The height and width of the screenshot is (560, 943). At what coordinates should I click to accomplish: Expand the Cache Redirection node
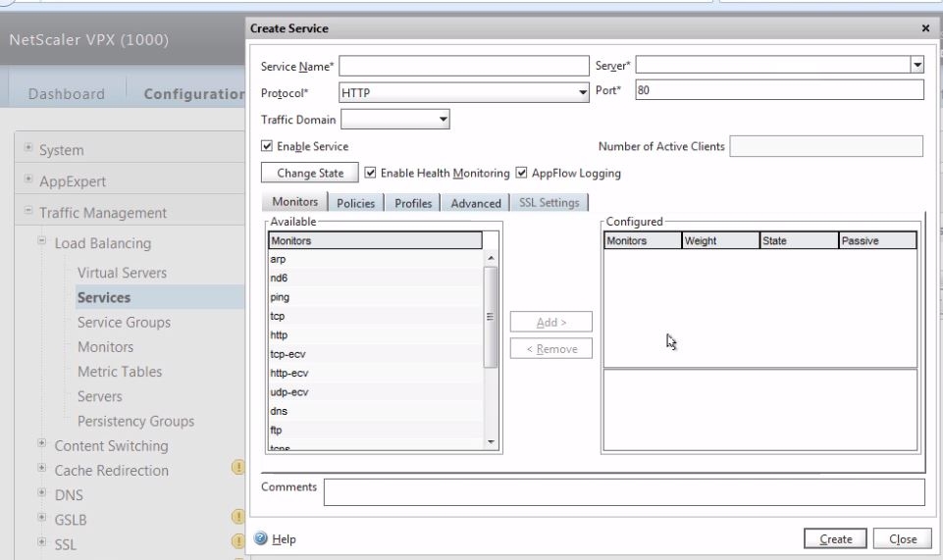point(41,468)
